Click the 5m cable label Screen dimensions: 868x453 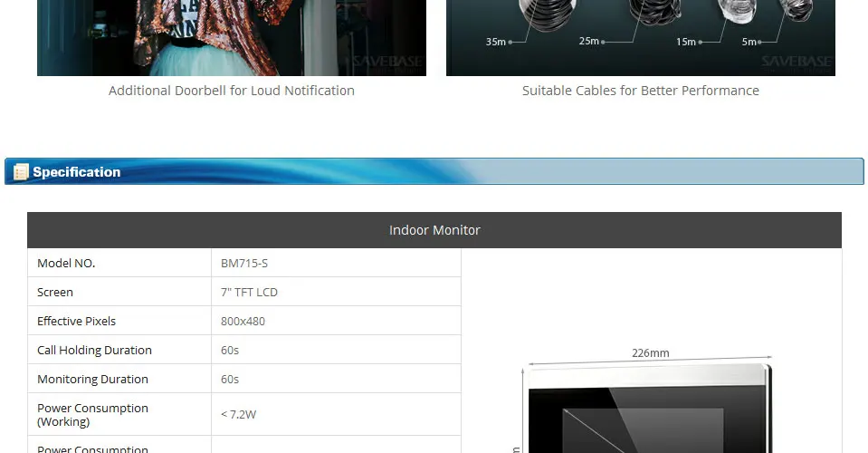[x=749, y=42]
